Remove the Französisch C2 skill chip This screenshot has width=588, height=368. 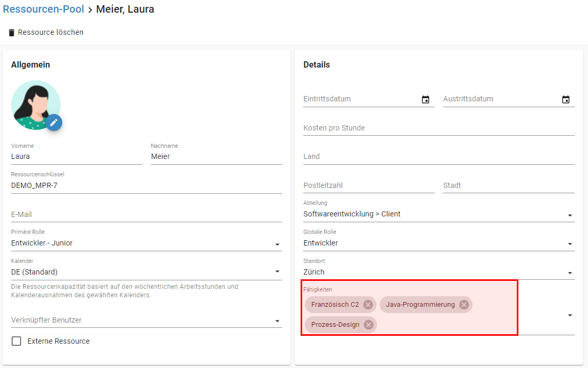coord(368,305)
